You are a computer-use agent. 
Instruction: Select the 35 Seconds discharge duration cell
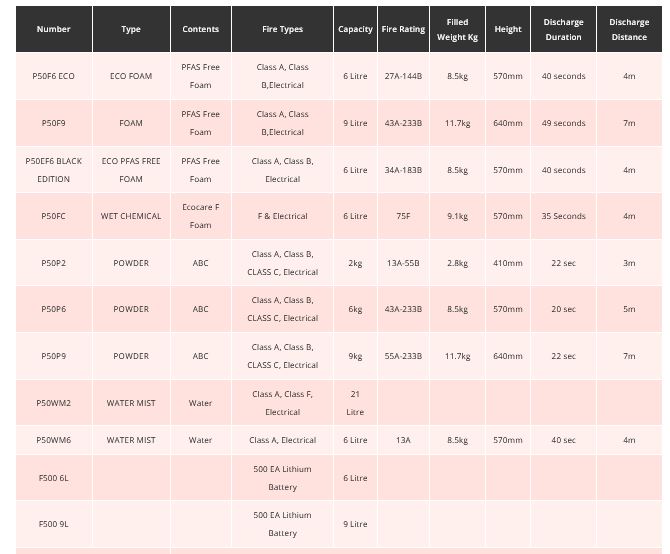coord(563,216)
